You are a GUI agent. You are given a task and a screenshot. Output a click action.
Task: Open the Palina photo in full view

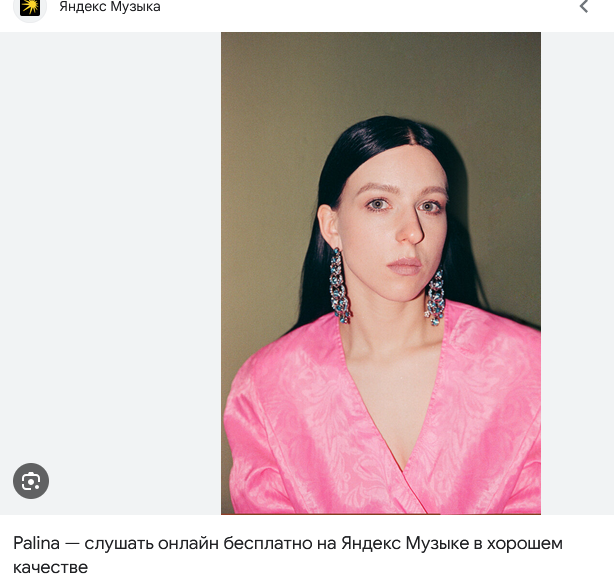point(381,273)
